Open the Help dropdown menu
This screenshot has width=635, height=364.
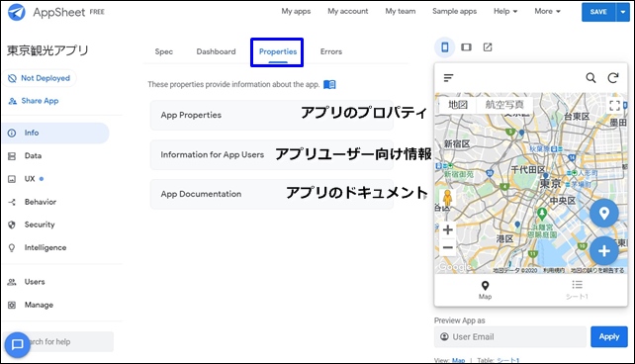pyautogui.click(x=505, y=11)
